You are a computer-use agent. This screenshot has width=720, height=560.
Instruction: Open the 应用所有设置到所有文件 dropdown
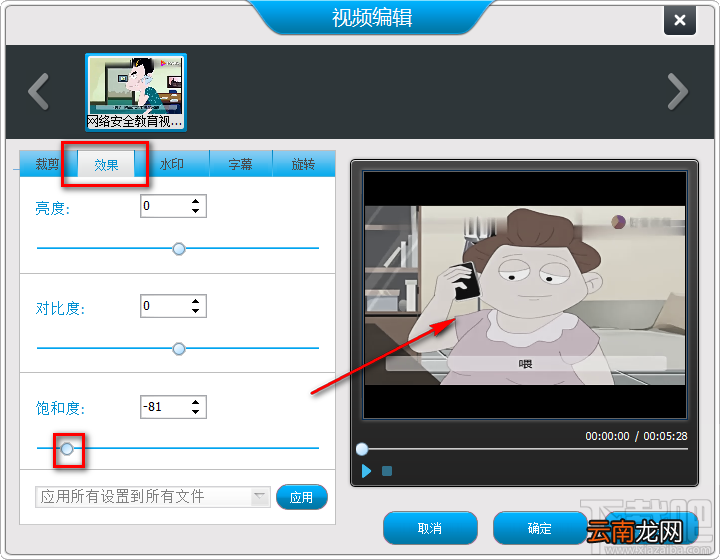260,496
